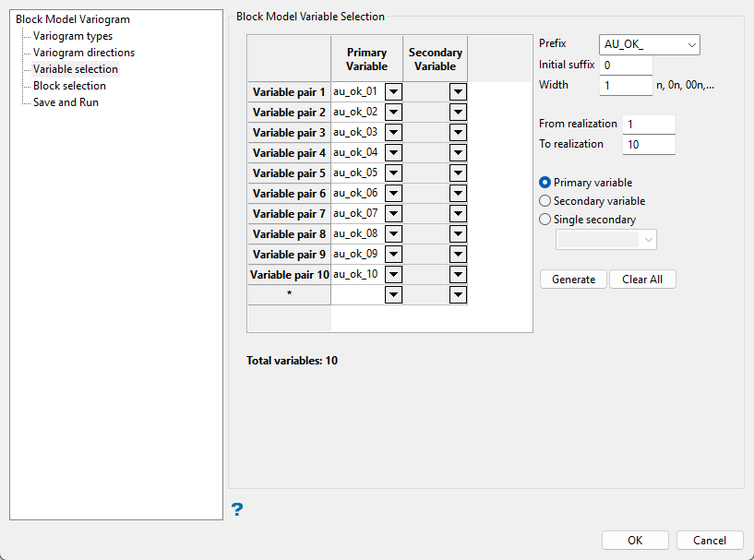Expand primary variable dropdown for pair 1
The height and width of the screenshot is (560, 754).
[393, 92]
